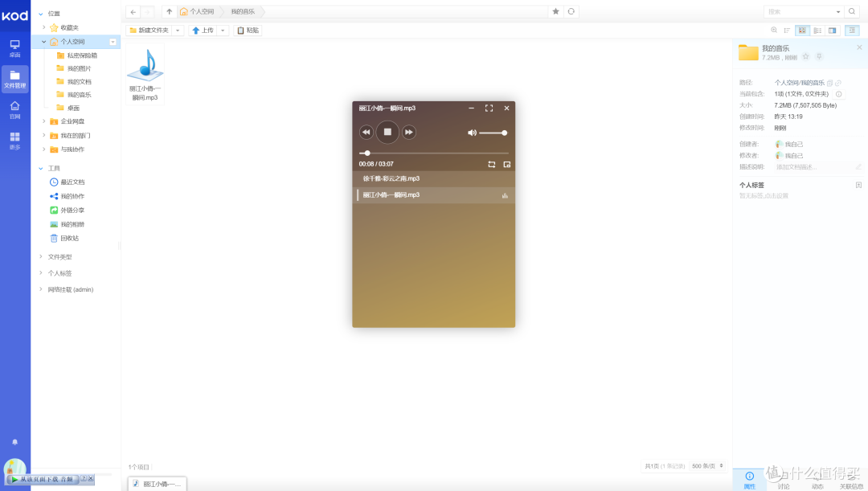Toggle loop playback mode in player

[x=492, y=165]
